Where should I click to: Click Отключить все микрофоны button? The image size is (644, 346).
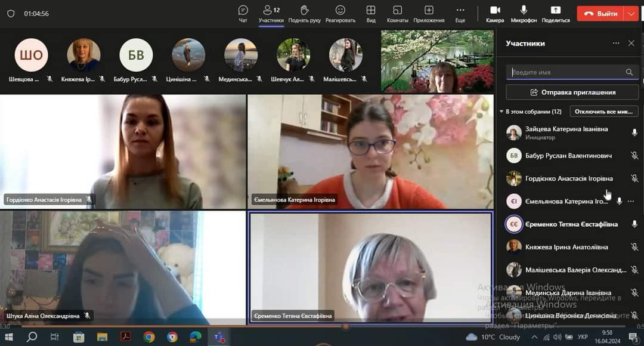coord(603,112)
